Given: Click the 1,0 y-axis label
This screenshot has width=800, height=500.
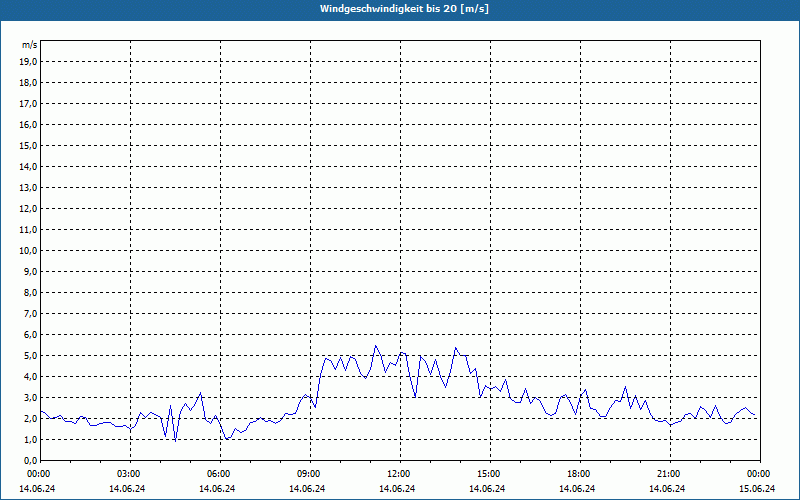Looking at the screenshot, I should click(x=30, y=439).
